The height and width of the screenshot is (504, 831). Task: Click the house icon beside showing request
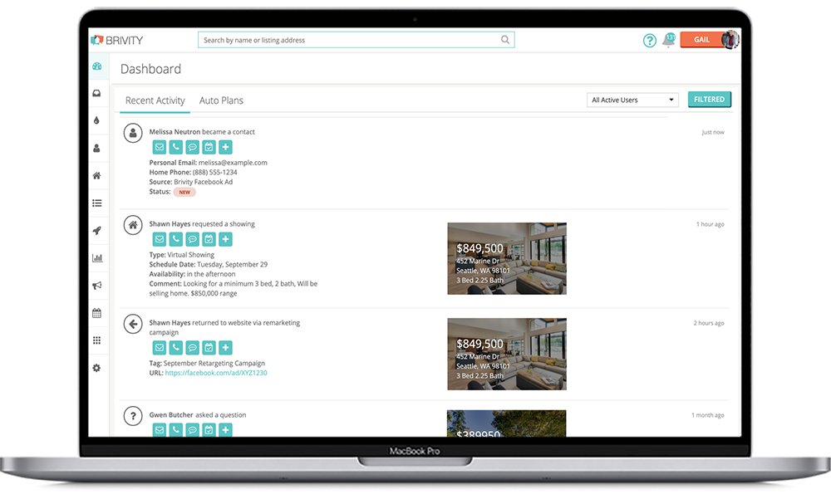(x=133, y=225)
